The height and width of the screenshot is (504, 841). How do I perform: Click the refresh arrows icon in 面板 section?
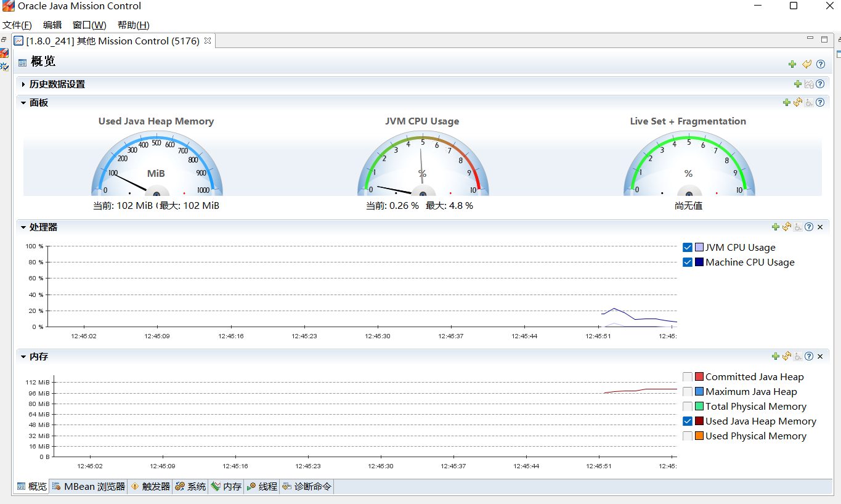tap(798, 103)
